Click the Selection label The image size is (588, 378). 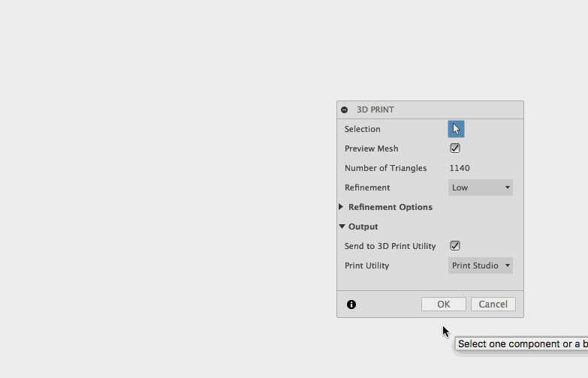pos(362,129)
